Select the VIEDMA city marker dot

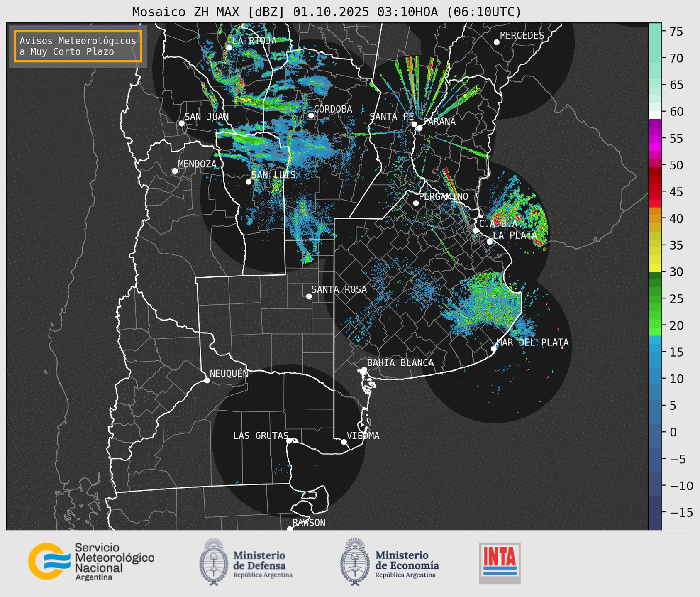tap(344, 442)
